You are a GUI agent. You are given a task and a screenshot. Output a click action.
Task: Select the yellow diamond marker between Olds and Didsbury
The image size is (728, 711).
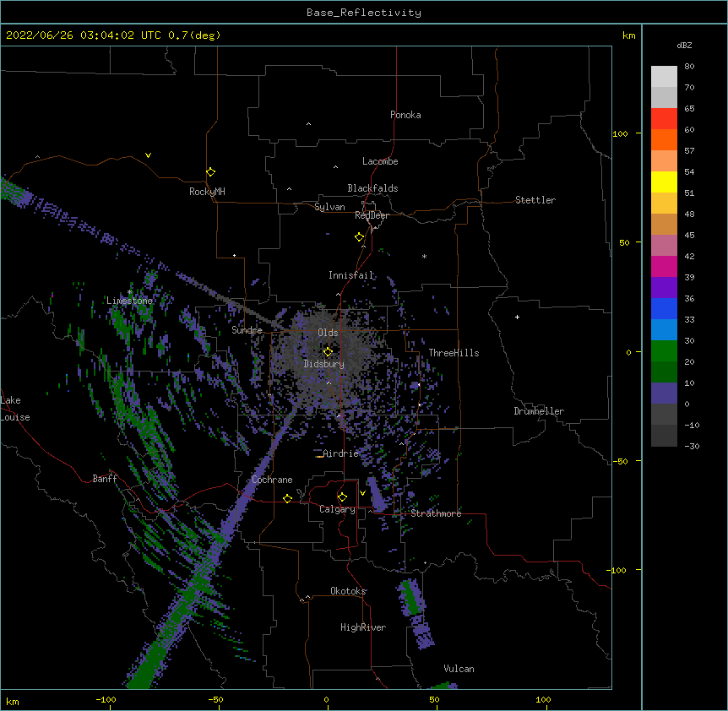328,351
